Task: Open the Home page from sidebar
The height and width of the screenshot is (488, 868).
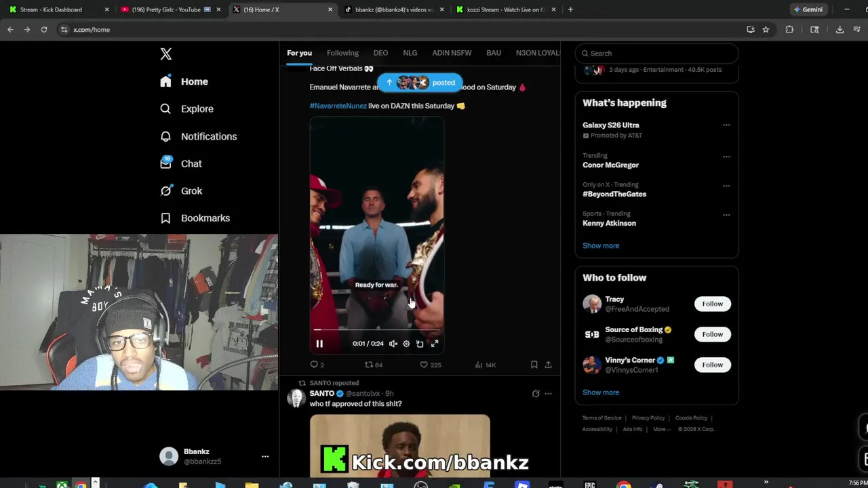Action: coord(184,81)
